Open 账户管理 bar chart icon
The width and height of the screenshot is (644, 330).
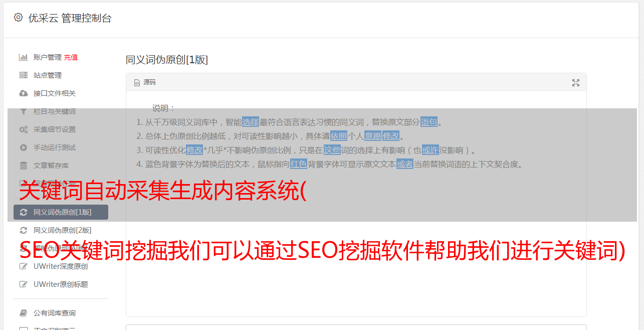point(23,57)
